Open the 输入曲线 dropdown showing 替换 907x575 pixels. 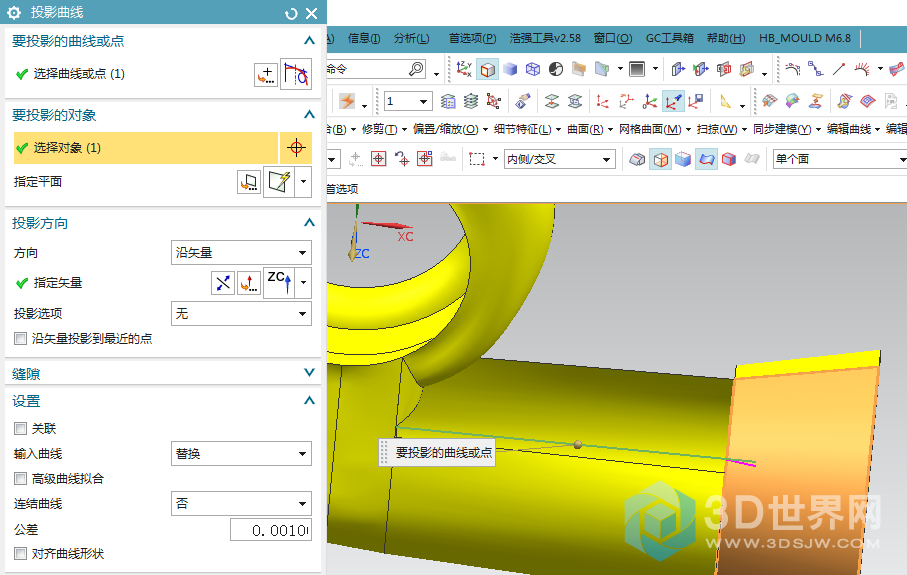pyautogui.click(x=241, y=454)
